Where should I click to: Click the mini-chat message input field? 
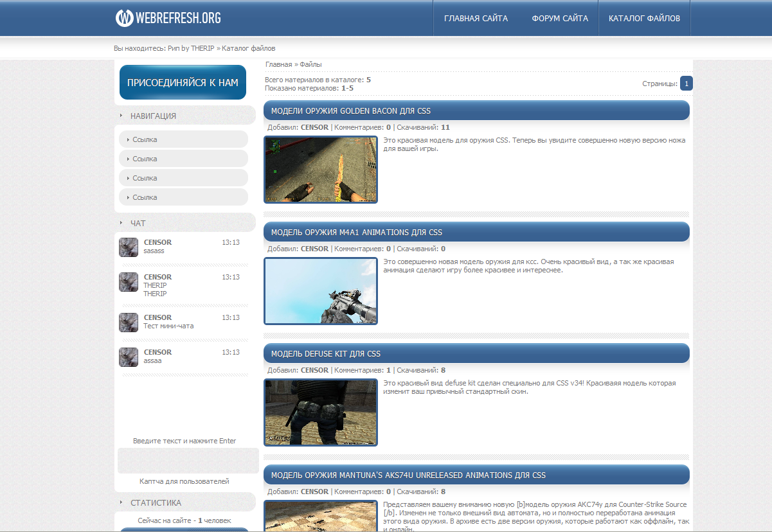188,461
